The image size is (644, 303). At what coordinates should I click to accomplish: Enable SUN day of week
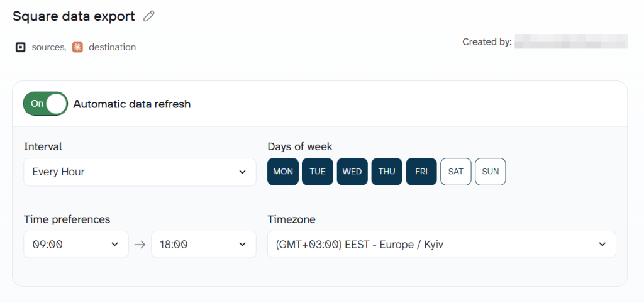pyautogui.click(x=491, y=172)
